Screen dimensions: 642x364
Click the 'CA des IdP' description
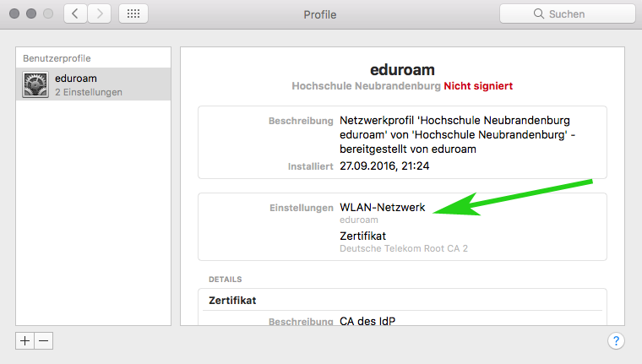tap(367, 322)
